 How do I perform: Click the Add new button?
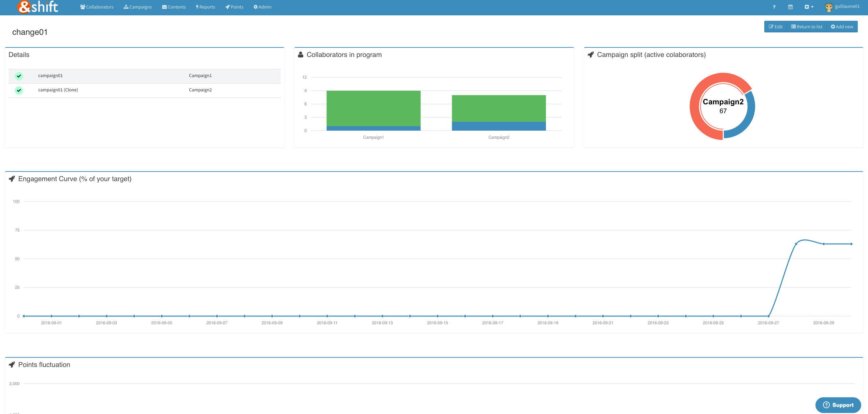842,27
